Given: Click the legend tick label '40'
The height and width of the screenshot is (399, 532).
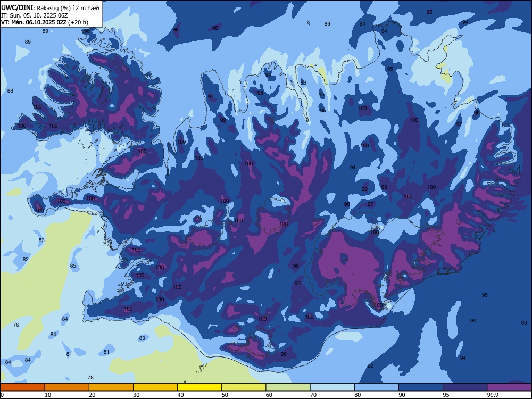Looking at the screenshot, I should tap(180, 395).
